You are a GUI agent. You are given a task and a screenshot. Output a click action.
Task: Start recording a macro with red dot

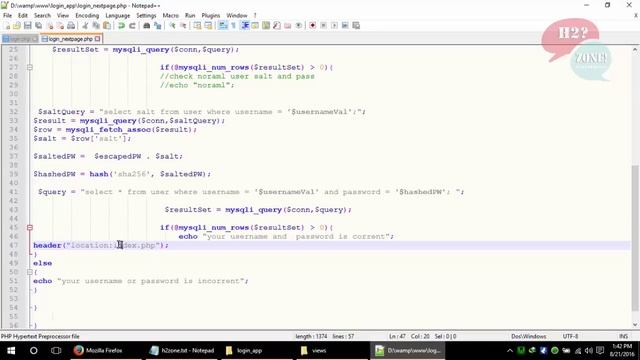[x=313, y=26]
